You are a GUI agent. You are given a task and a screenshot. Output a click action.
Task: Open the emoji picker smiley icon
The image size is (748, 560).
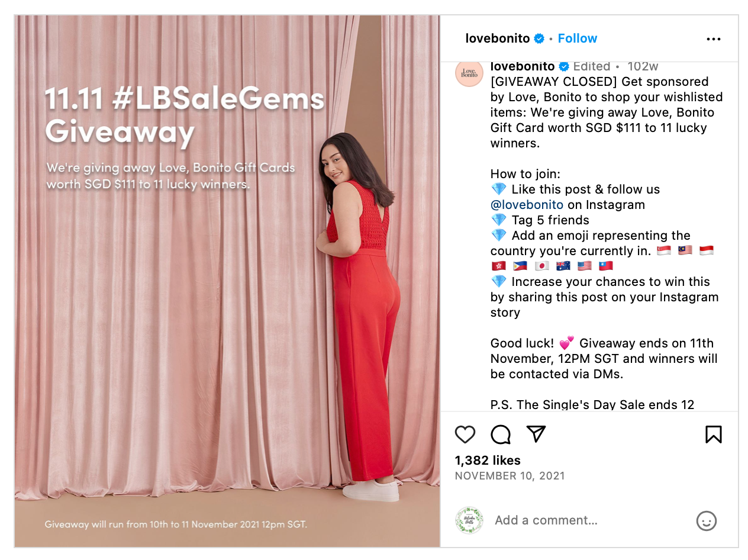tap(706, 521)
